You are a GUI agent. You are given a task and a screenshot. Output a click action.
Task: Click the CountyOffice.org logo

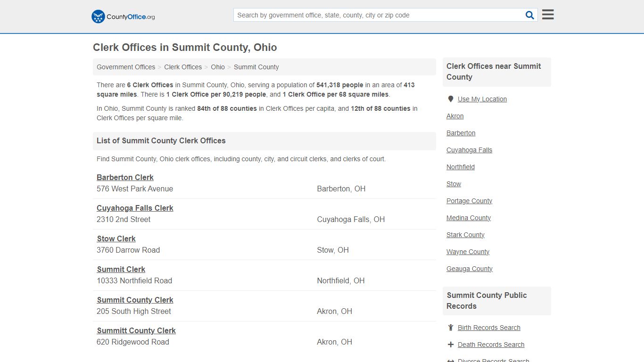tap(123, 16)
